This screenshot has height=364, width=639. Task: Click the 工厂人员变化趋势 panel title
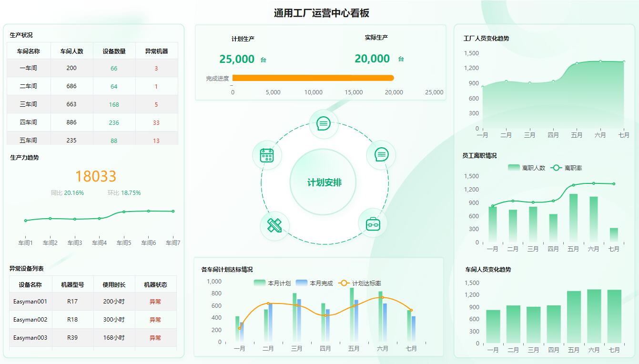pos(486,38)
